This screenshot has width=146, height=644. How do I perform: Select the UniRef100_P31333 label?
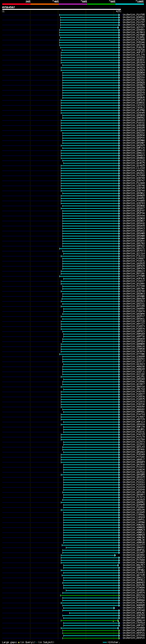(x=133, y=256)
